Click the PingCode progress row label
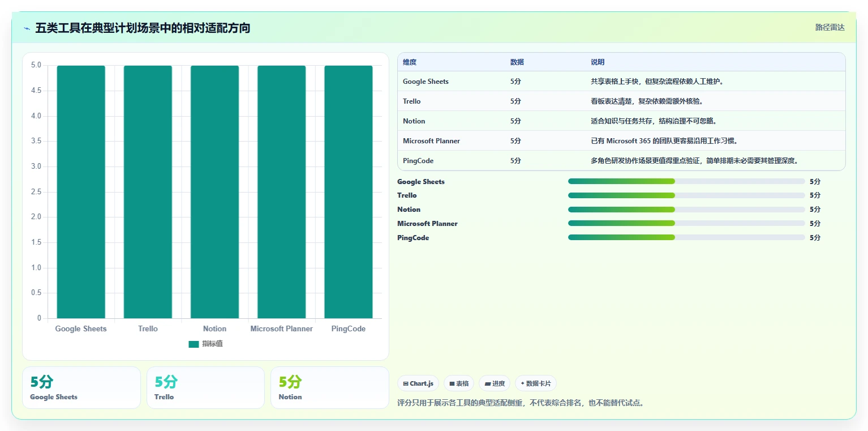The height and width of the screenshot is (431, 868). (x=413, y=238)
